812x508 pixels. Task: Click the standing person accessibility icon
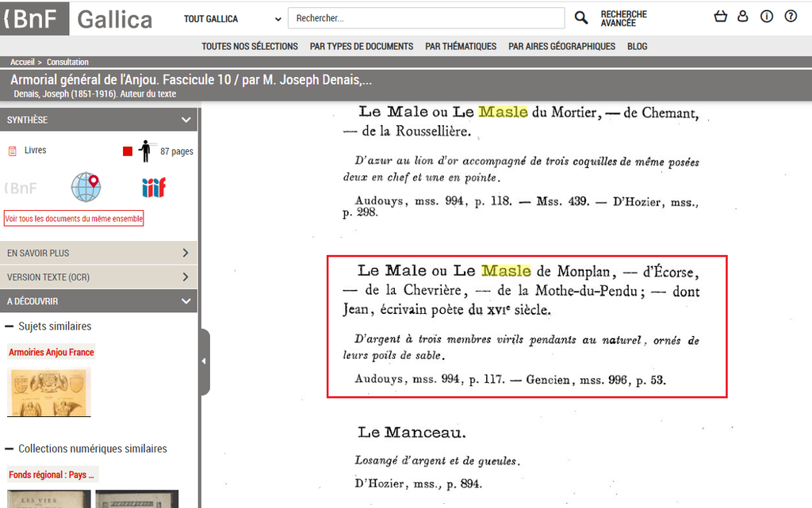146,151
